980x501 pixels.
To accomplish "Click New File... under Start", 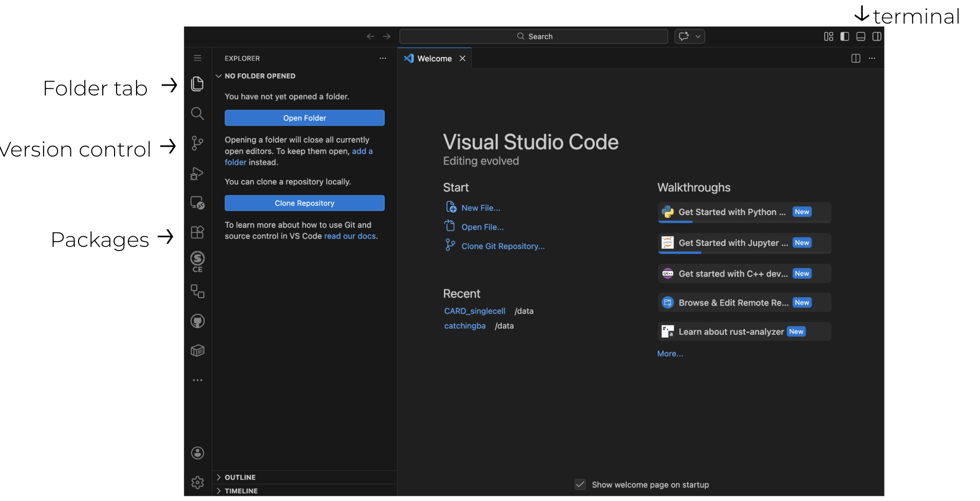I will 481,208.
